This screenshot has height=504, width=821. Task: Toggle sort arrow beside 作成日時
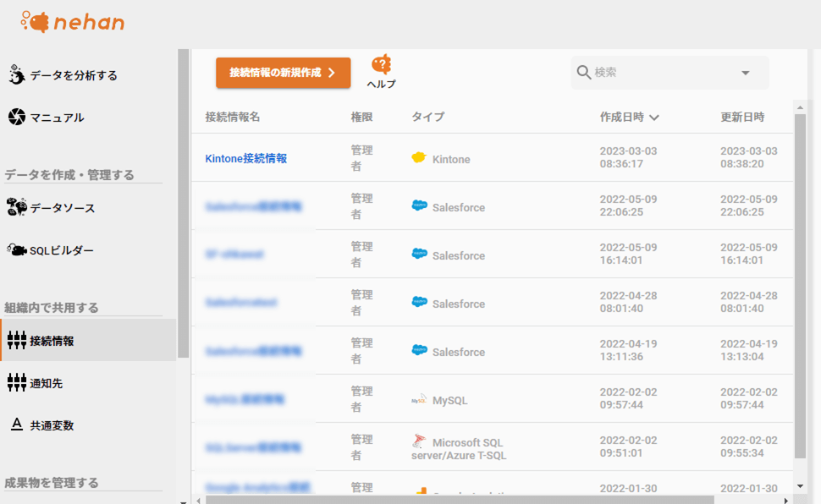click(x=654, y=118)
